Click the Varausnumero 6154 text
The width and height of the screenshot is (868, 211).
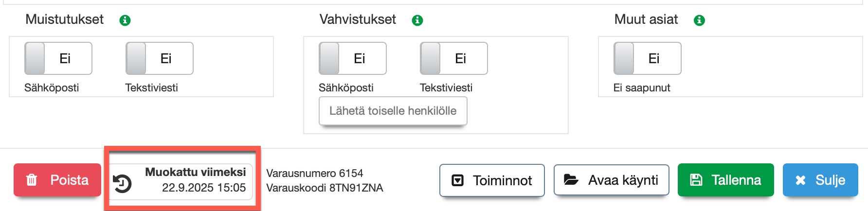tap(315, 173)
